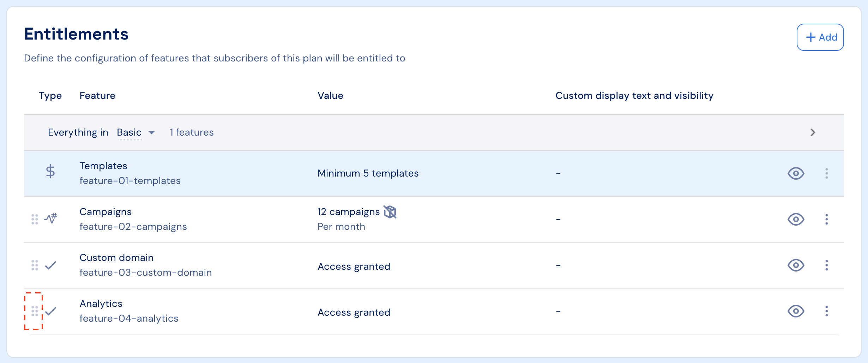This screenshot has height=363, width=868.
Task: Toggle visibility eye for Campaigns entitlement
Action: (796, 219)
